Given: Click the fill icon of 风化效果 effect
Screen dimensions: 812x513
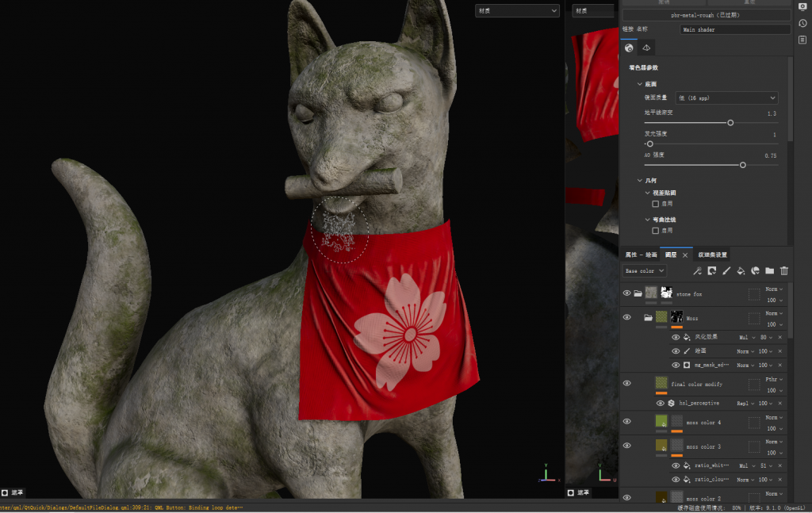Looking at the screenshot, I should coord(687,337).
